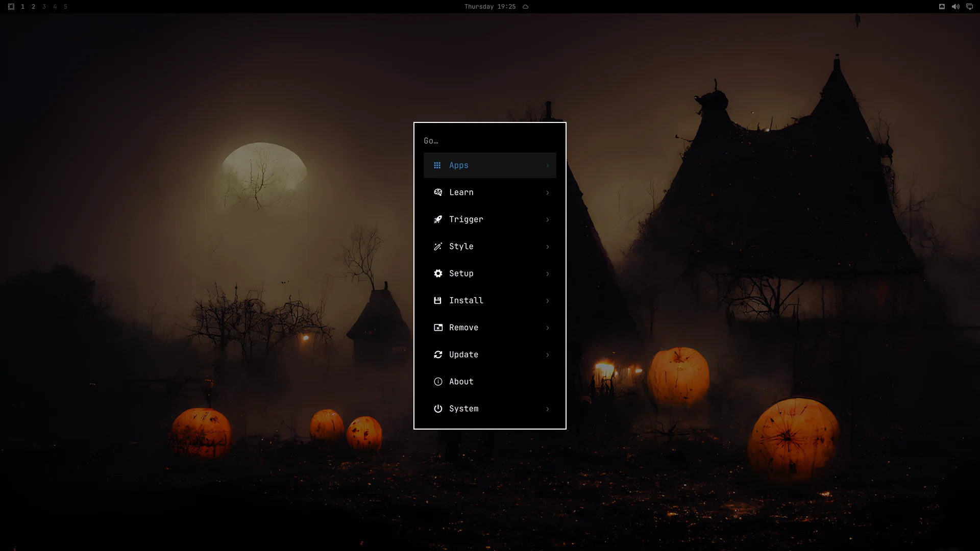Open the Install menu entry

click(x=490, y=300)
